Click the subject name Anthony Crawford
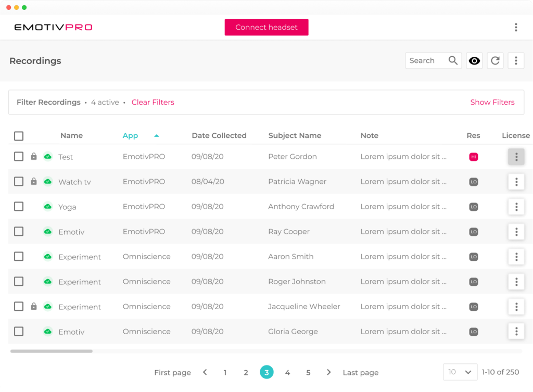 (x=301, y=207)
